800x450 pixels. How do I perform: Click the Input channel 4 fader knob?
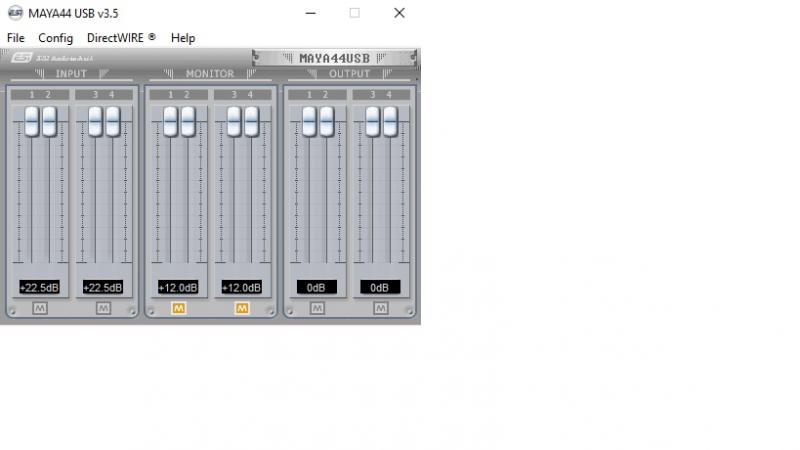tap(113, 122)
